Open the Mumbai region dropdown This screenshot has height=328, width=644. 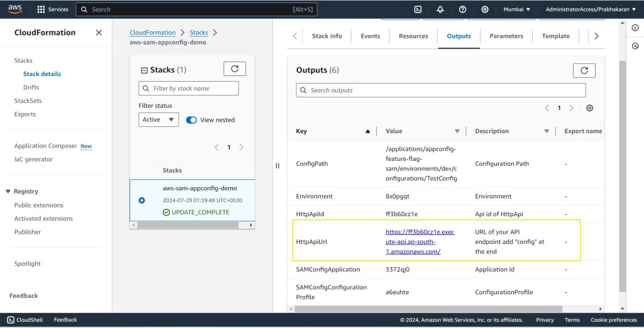pyautogui.click(x=516, y=9)
